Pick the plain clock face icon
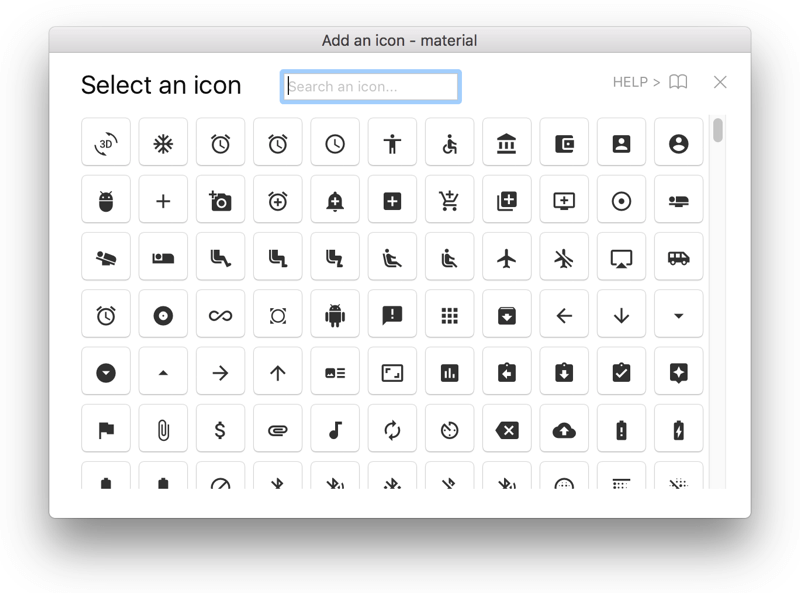This screenshot has height=593, width=800. (335, 142)
